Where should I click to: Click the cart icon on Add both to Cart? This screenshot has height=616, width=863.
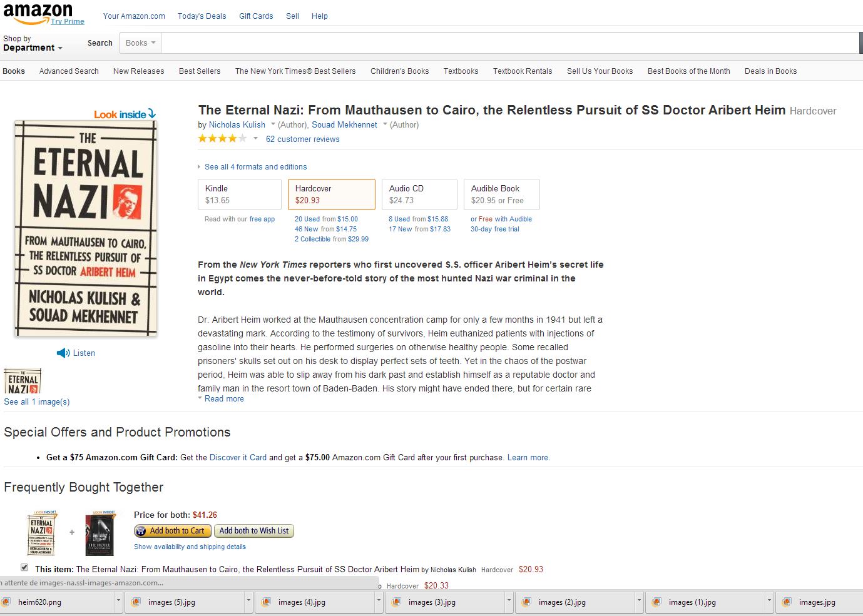[141, 531]
